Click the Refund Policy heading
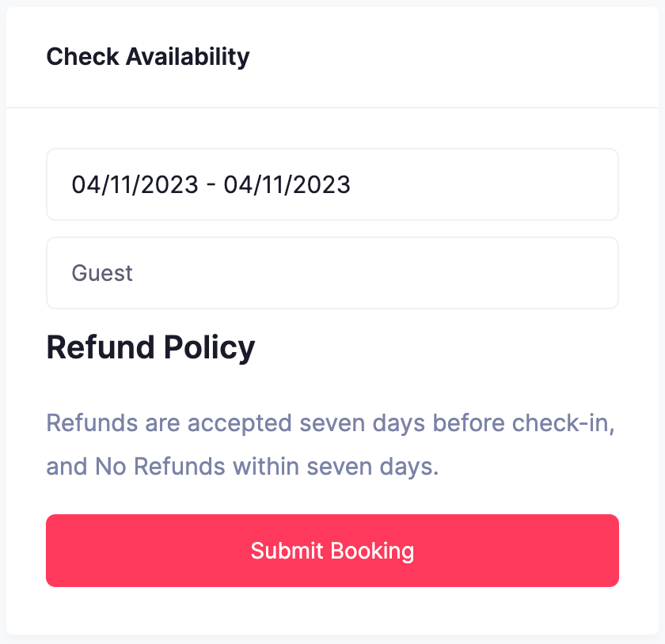This screenshot has width=665, height=644. (x=150, y=347)
